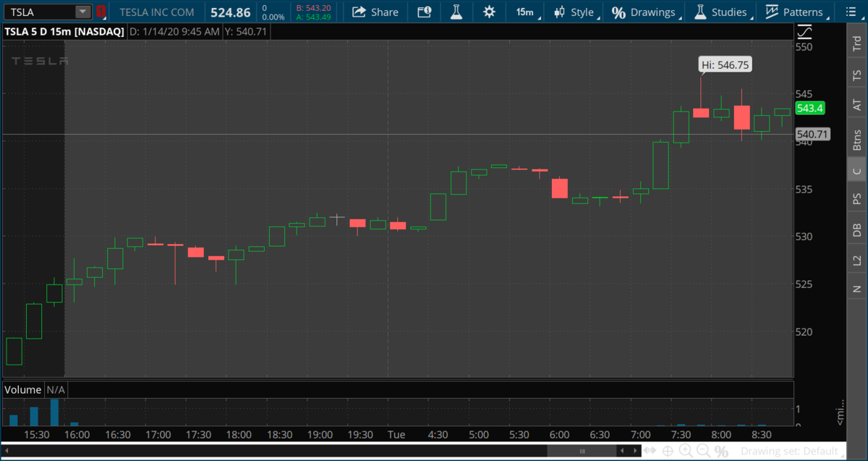Open chart settings gear
This screenshot has height=461, width=868.
(x=490, y=12)
